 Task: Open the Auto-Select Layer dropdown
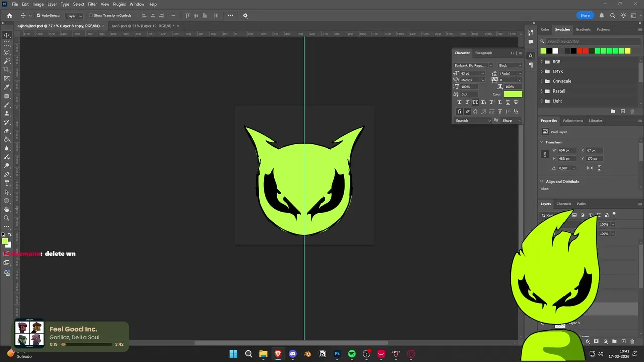(x=74, y=16)
